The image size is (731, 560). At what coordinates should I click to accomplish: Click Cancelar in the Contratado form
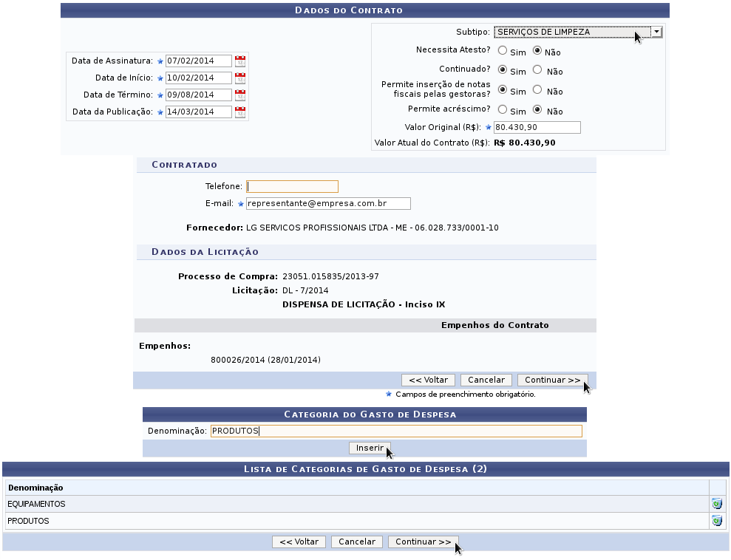tap(486, 380)
